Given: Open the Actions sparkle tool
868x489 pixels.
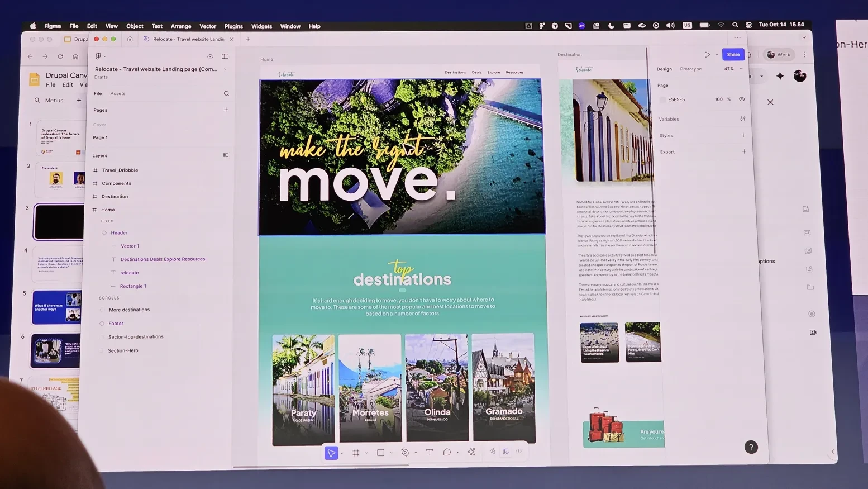Looking at the screenshot, I should point(471,452).
